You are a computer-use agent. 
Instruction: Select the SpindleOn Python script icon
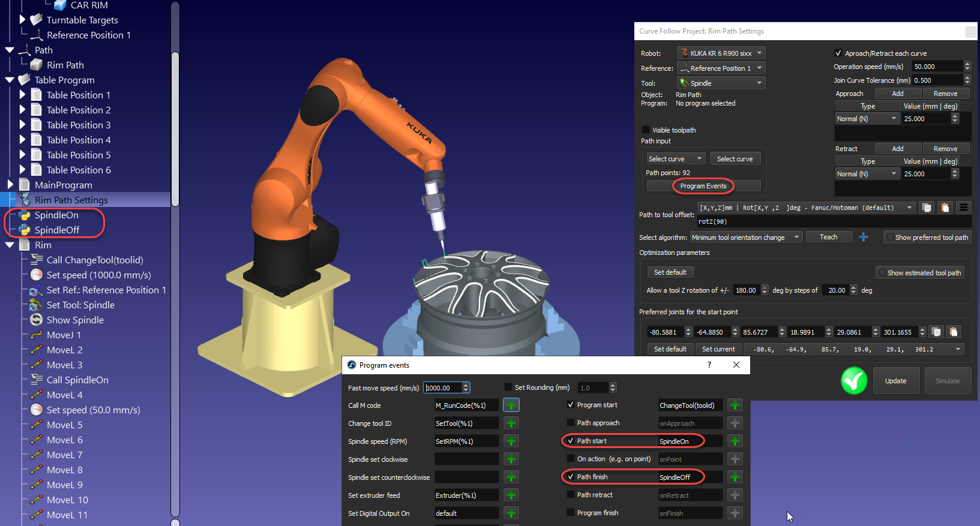pyautogui.click(x=25, y=215)
